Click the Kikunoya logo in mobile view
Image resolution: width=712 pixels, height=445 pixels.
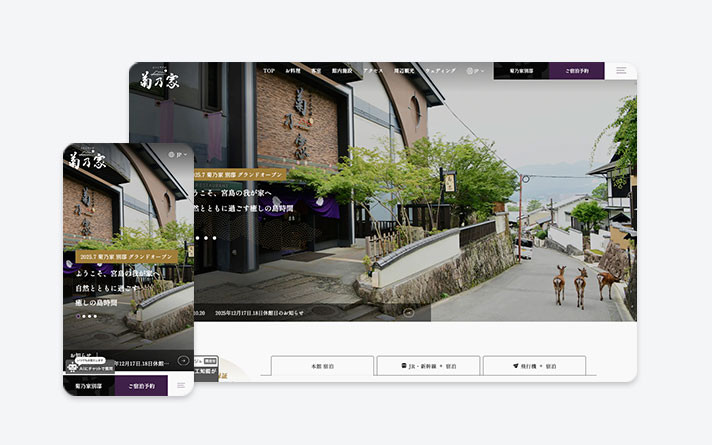pyautogui.click(x=86, y=158)
